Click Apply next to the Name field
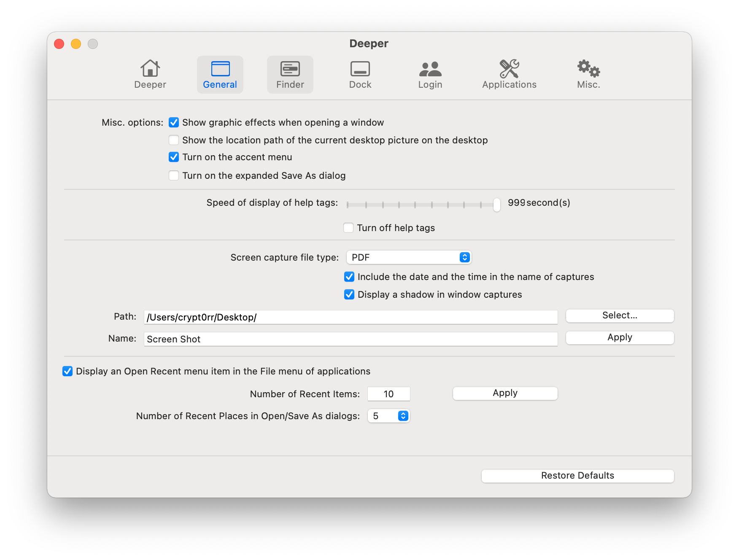This screenshot has width=739, height=560. [620, 337]
